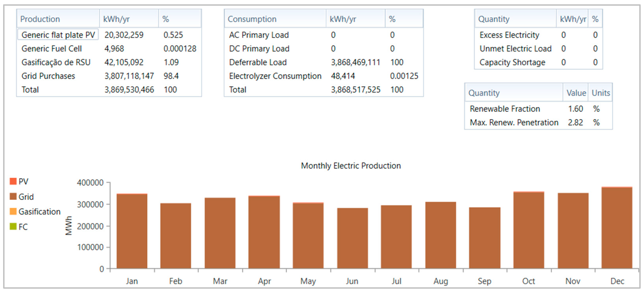644x293 pixels.
Task: Click the FC legend color swatch
Action: (13, 227)
